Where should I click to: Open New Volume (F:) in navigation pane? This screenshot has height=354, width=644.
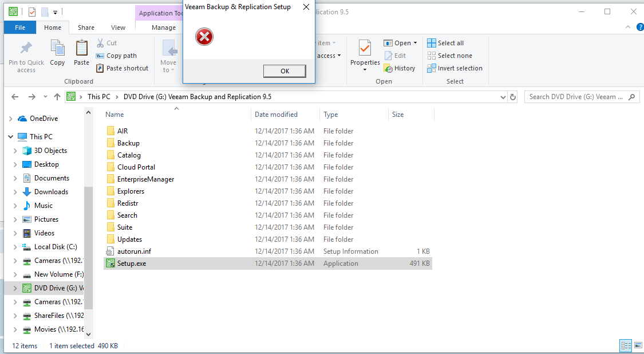coord(59,274)
